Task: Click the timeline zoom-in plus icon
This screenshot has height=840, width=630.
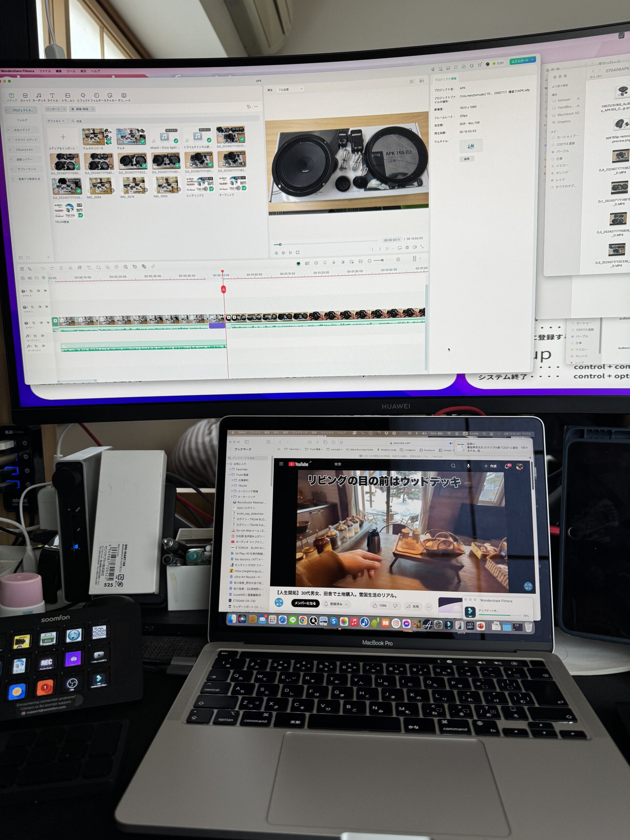Action: click(x=398, y=260)
